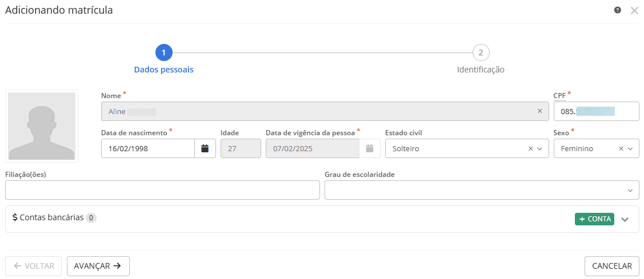Open the vigência date calendar icon
The height and width of the screenshot is (279, 644).
point(370,148)
